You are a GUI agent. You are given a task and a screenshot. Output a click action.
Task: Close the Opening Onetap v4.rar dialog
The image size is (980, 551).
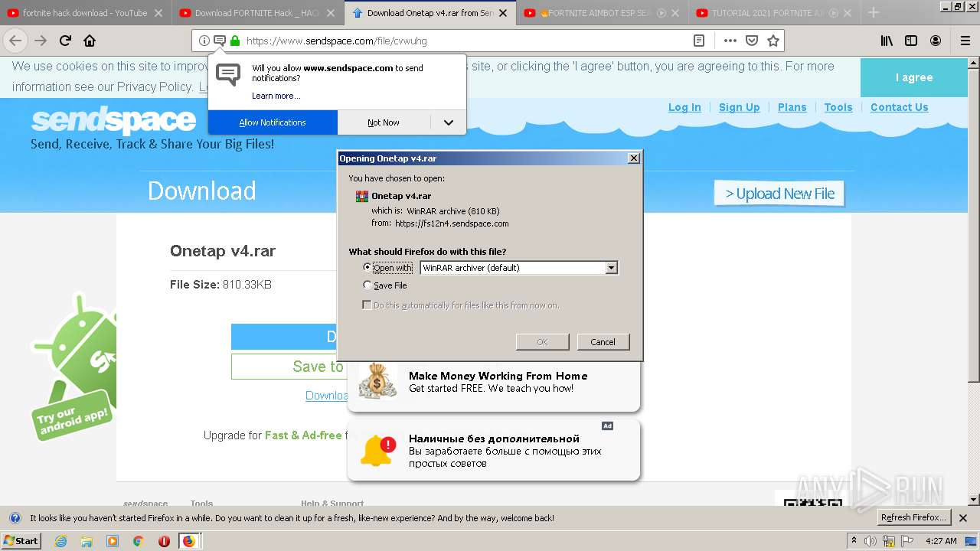(633, 158)
